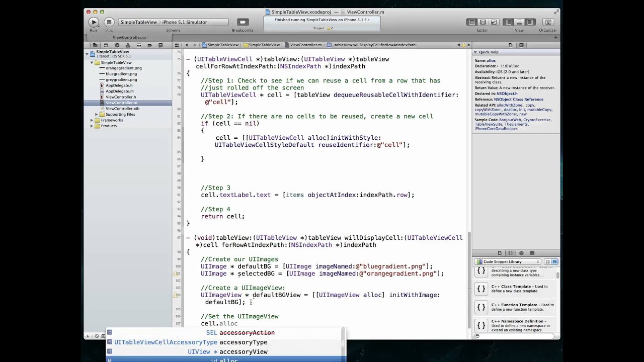Select C++ Class Template snippet
Screen dimensions: 644x362
(x=515, y=289)
